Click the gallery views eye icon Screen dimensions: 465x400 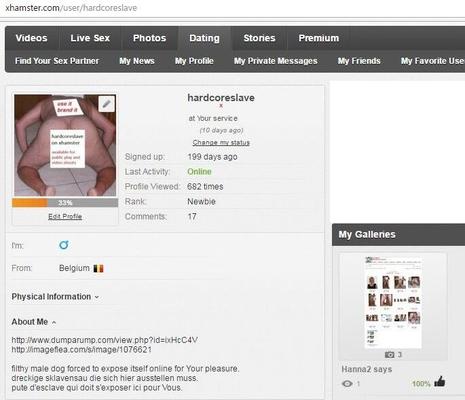click(x=347, y=384)
